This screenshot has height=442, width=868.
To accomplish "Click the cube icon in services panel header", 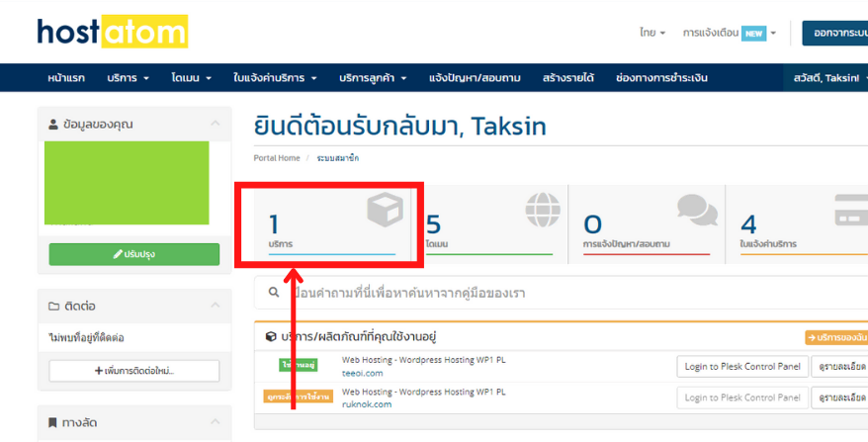I will pos(271,336).
